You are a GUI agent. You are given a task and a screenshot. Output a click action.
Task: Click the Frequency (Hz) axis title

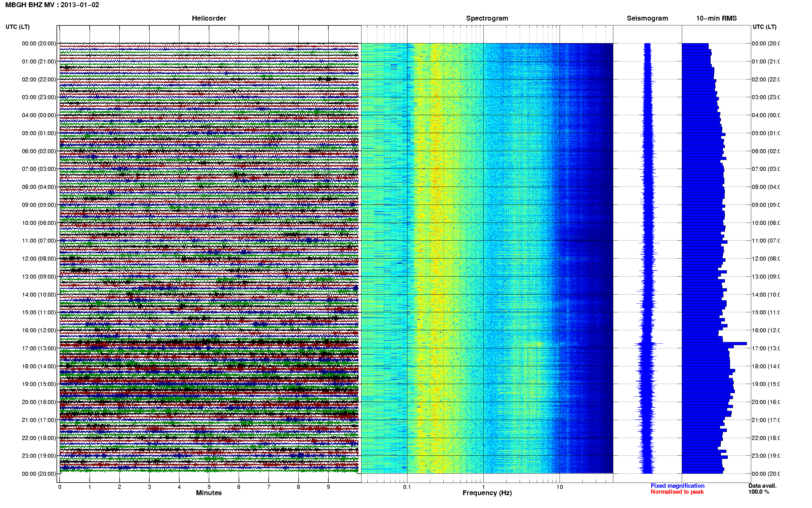[x=487, y=493]
